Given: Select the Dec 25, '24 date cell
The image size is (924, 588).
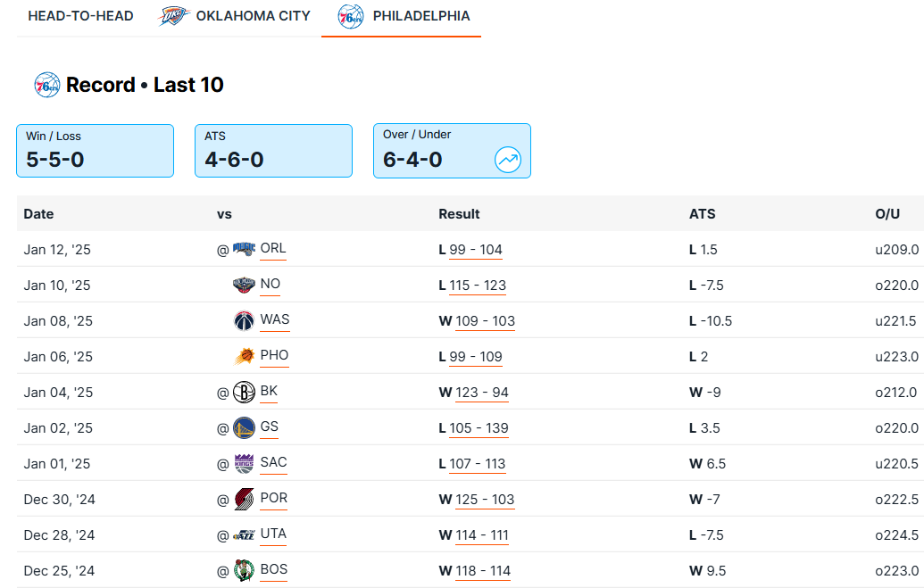Looking at the screenshot, I should click(x=59, y=571).
